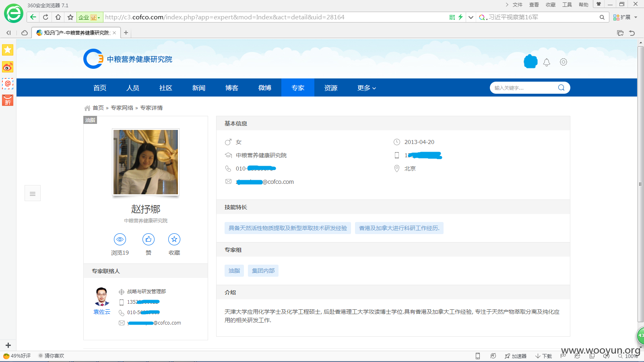Open the 新闻 navigation tab
This screenshot has height=362, width=644.
(199, 88)
